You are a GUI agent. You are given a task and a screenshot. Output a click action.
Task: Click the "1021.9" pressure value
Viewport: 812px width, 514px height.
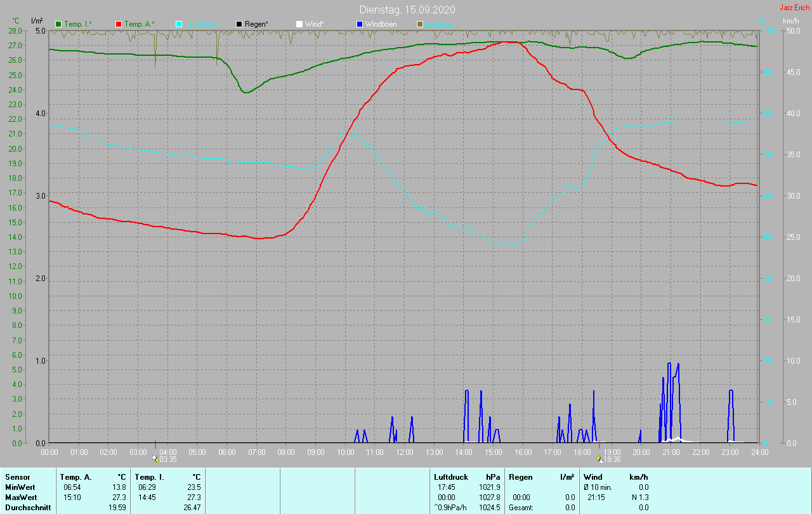pos(490,487)
